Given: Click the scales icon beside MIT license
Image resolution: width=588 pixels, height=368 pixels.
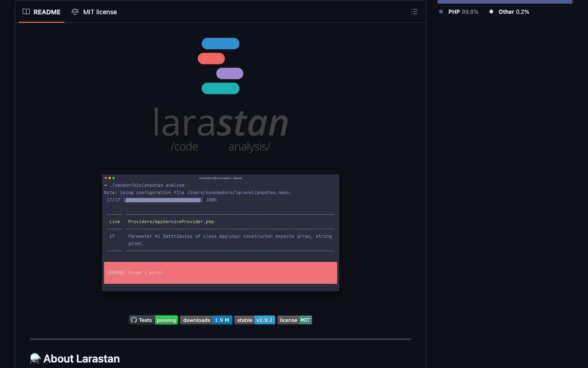Looking at the screenshot, I should pos(75,12).
